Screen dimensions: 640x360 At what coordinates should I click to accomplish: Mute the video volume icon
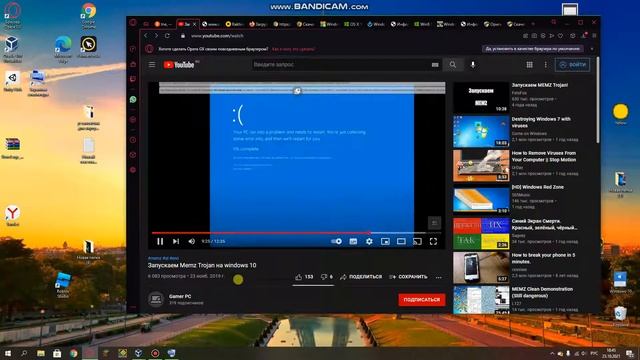point(191,242)
